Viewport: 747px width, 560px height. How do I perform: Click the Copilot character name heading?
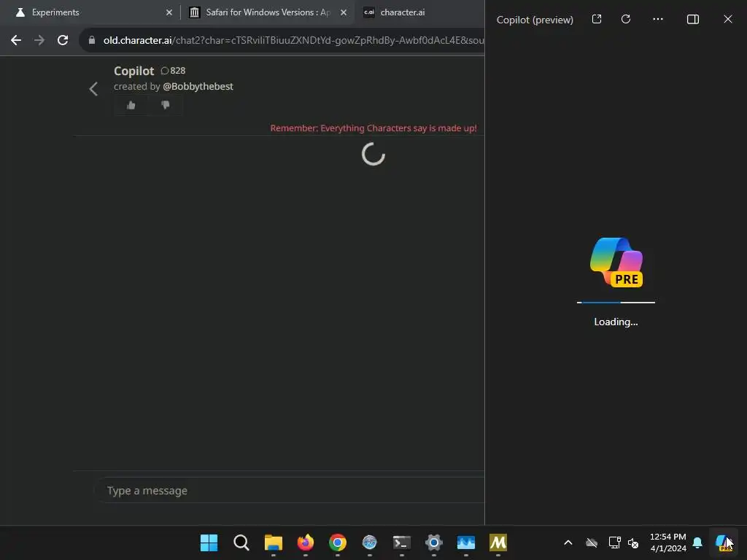[x=134, y=71]
